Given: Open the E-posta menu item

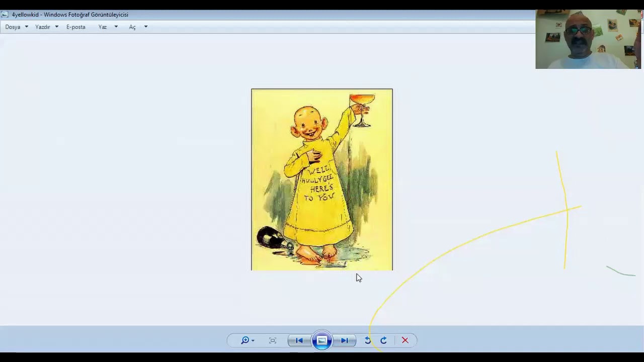Looking at the screenshot, I should [x=76, y=27].
